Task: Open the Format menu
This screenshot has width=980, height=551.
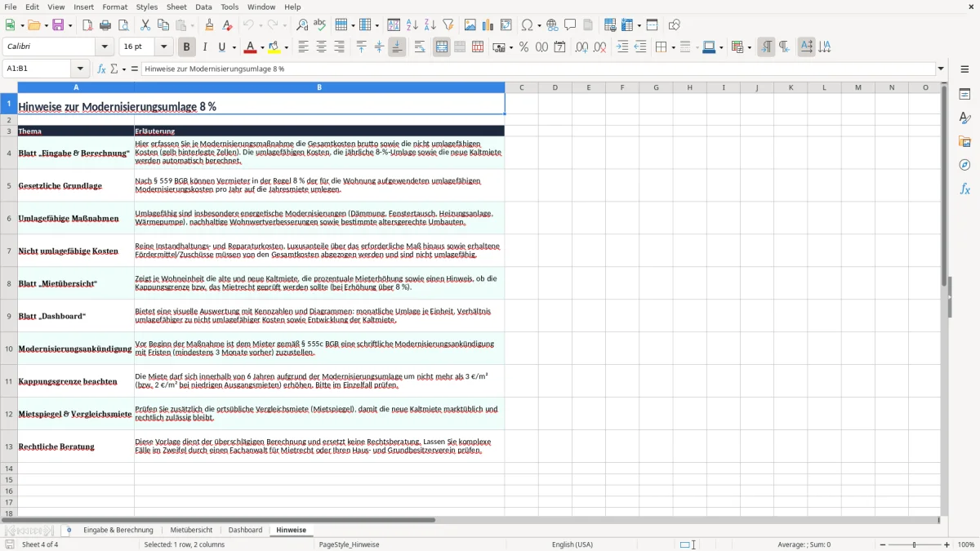Action: click(114, 7)
